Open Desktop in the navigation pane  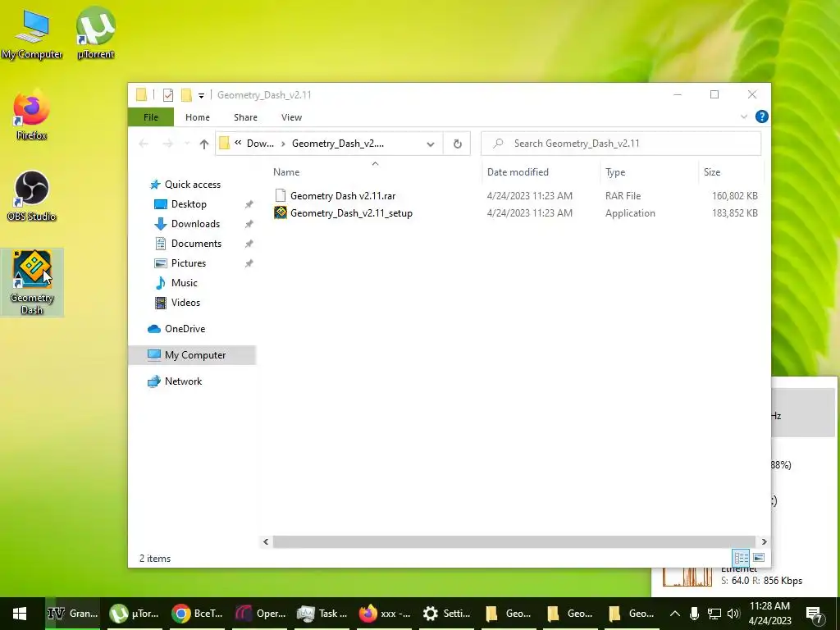(x=189, y=204)
